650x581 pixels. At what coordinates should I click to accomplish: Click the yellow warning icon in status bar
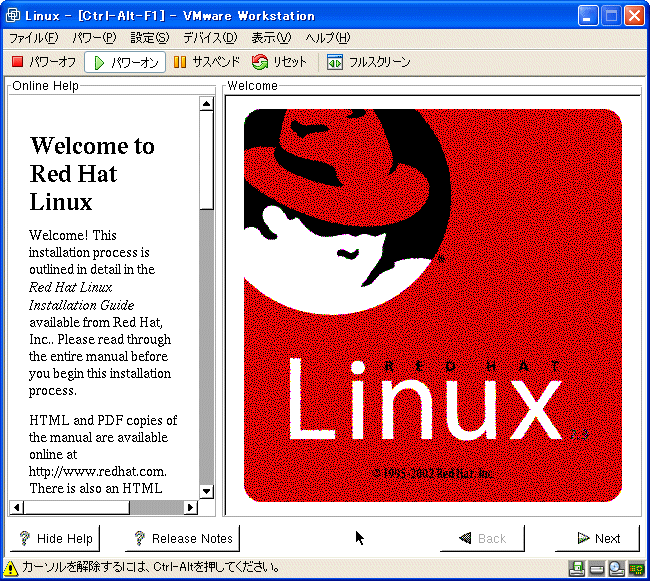click(x=10, y=568)
